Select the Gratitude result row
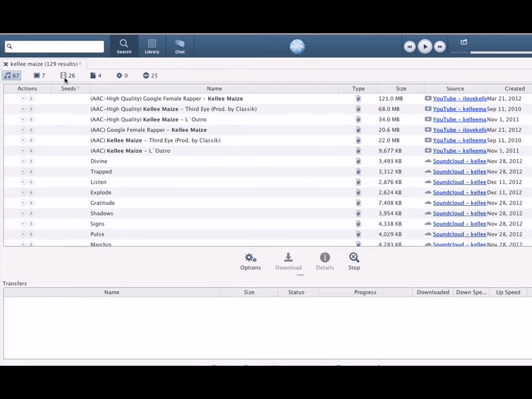This screenshot has width=532, height=399. tap(268, 203)
